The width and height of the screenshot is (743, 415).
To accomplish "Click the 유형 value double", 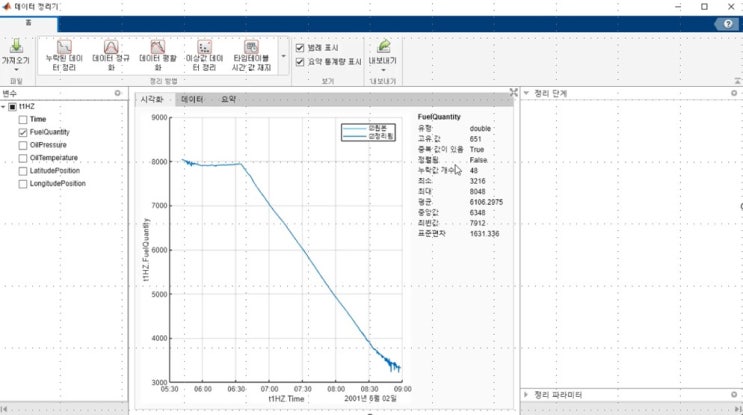I will pyautogui.click(x=480, y=128).
